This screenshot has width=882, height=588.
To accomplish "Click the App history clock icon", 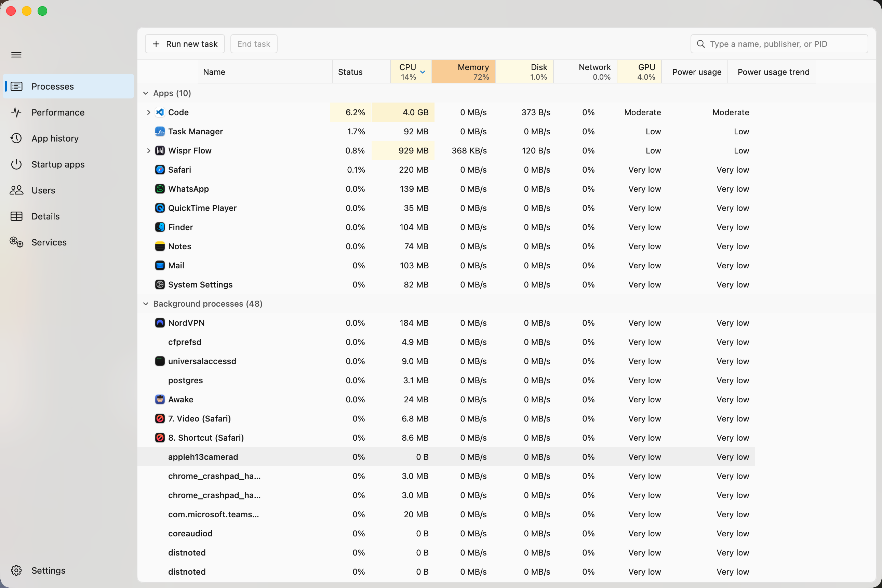I will pyautogui.click(x=16, y=138).
